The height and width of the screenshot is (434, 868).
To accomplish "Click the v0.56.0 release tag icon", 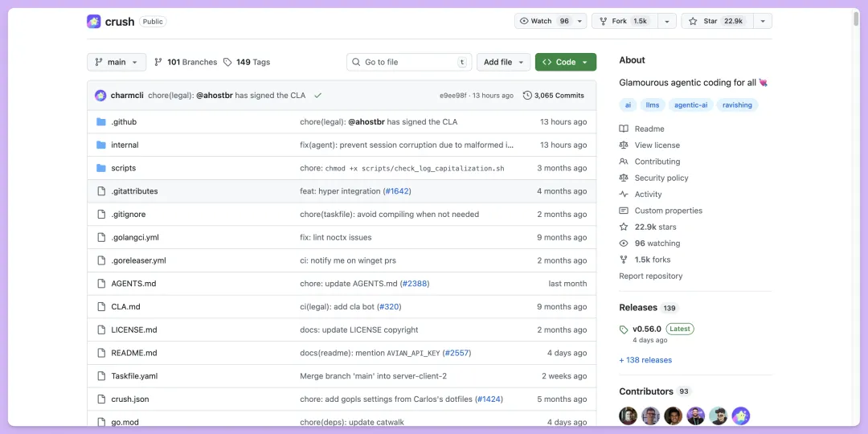I will pos(624,330).
